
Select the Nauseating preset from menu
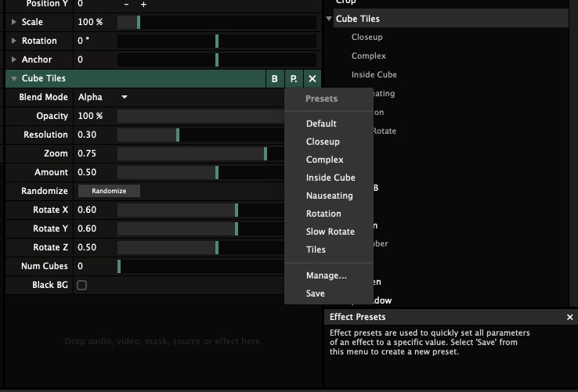329,196
